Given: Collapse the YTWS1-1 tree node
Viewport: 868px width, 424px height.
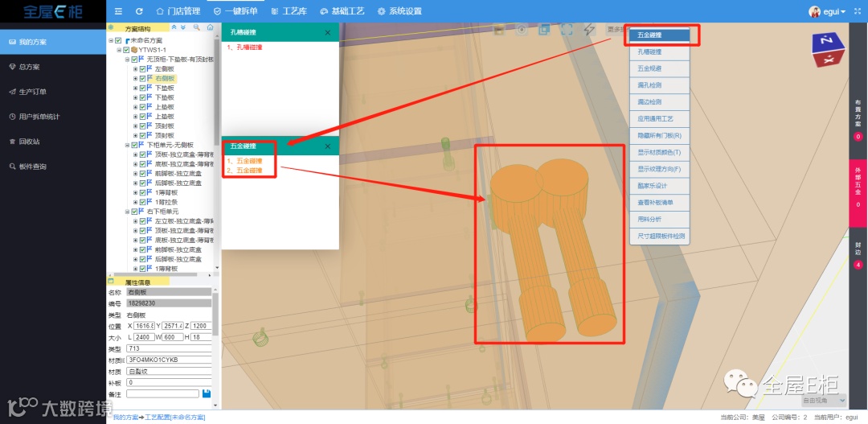Looking at the screenshot, I should 119,50.
